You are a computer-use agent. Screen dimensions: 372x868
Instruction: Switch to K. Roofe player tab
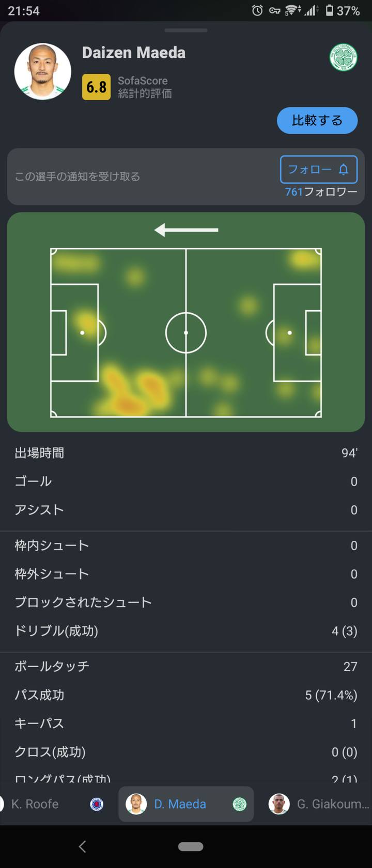[x=35, y=804]
